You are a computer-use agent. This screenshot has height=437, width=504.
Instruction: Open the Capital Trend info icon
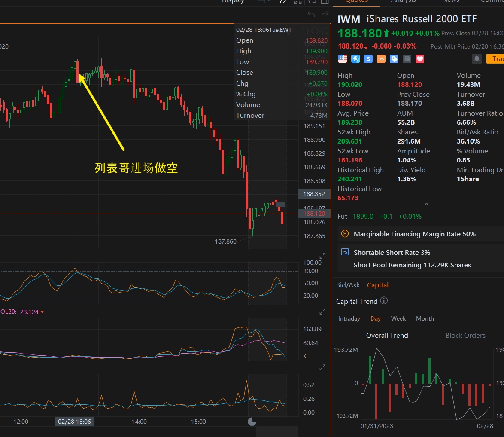point(384,300)
